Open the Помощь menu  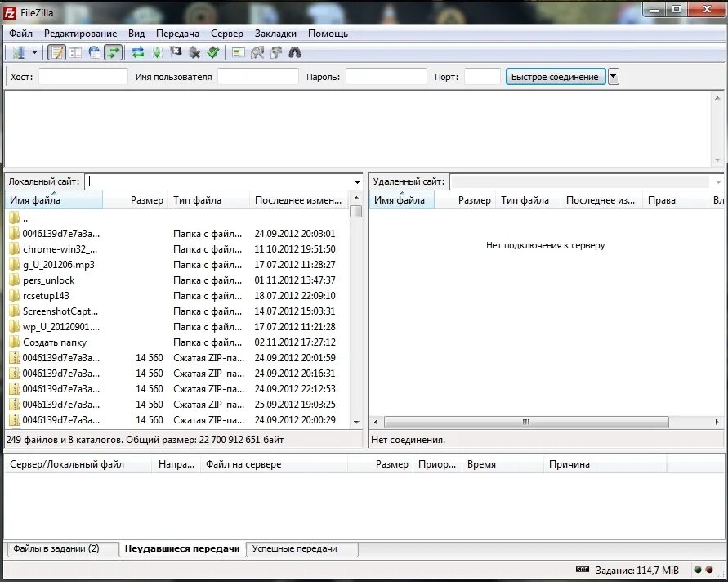[x=328, y=34]
